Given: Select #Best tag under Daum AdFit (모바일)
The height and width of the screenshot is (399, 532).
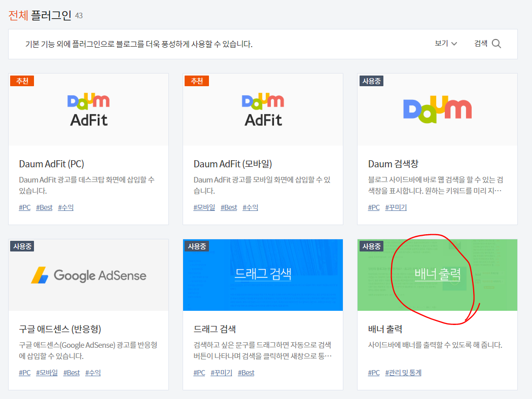Looking at the screenshot, I should coord(229,207).
